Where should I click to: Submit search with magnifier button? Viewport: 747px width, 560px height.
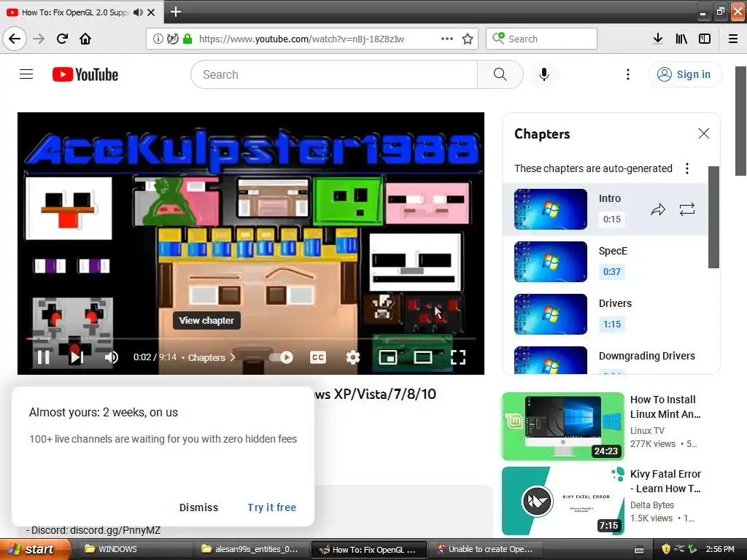(x=500, y=74)
